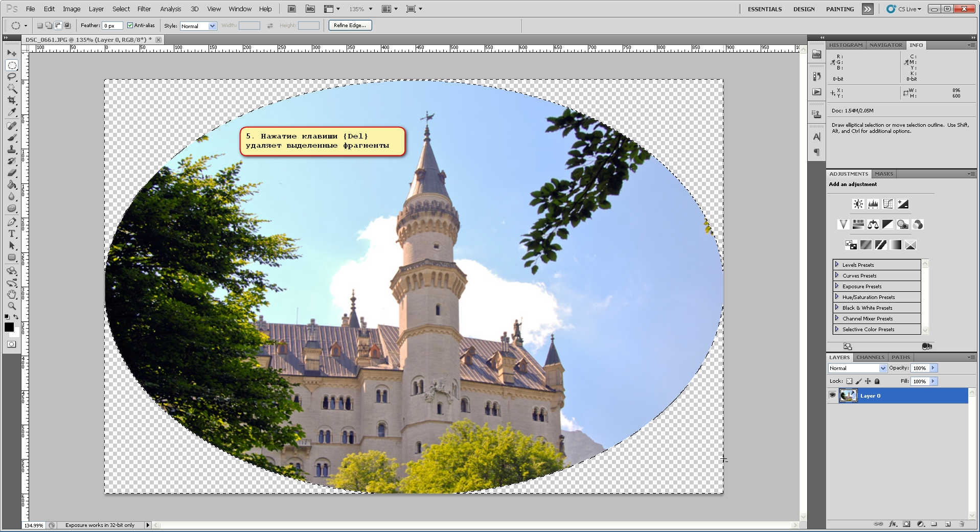Open the Opacity slider arrow

pyautogui.click(x=933, y=368)
